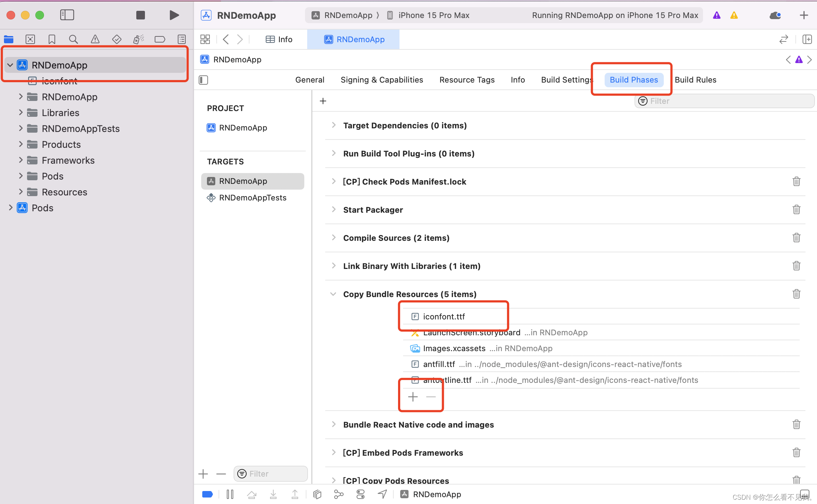Toggle the left navigator sidebar

coord(67,15)
